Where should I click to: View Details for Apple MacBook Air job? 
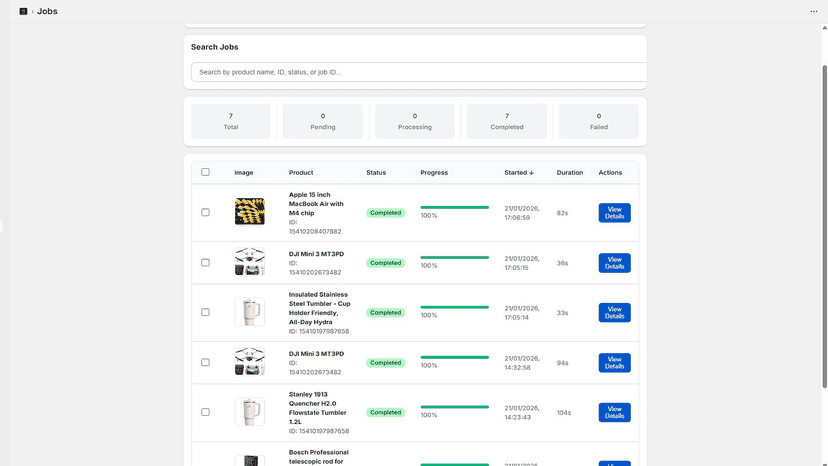coord(615,213)
